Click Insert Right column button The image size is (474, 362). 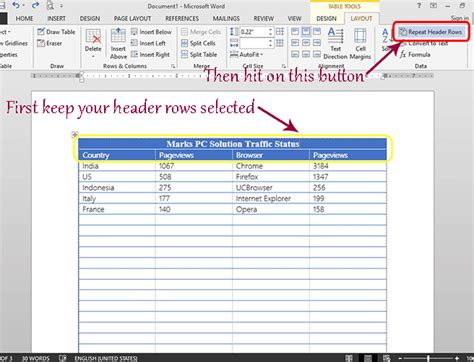pos(150,54)
